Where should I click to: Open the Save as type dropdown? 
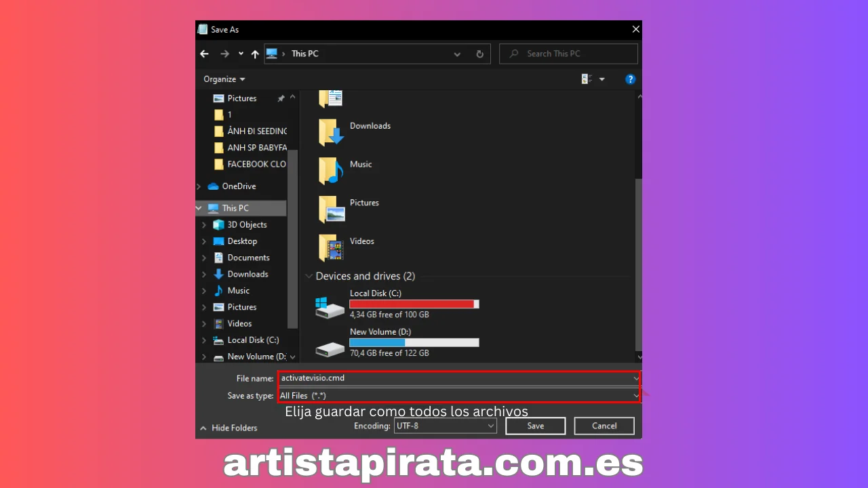(458, 395)
